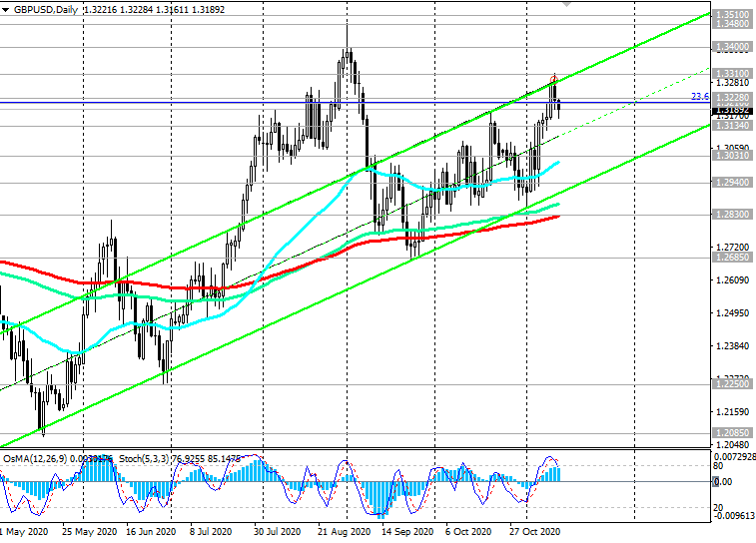Click the chart shift triangle marker at top
This screenshot has height=543, width=756.
[566, 3]
